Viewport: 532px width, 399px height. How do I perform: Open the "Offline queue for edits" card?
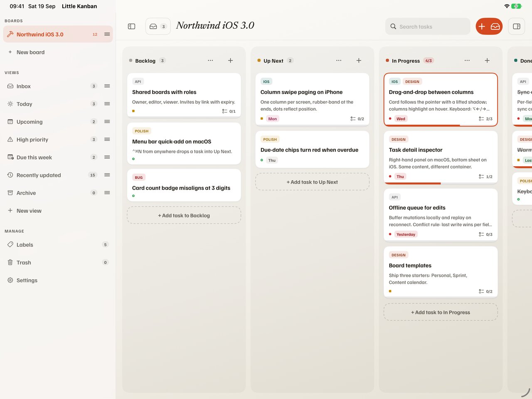point(441,214)
